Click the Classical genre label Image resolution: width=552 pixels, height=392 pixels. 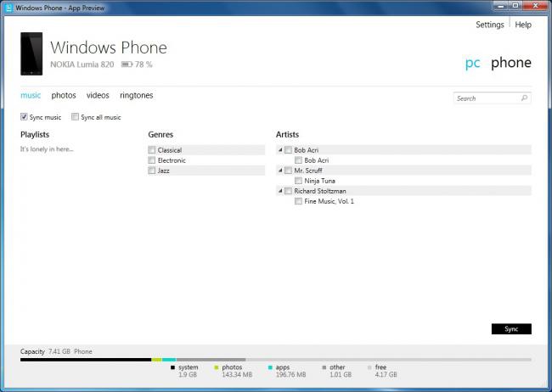click(170, 150)
